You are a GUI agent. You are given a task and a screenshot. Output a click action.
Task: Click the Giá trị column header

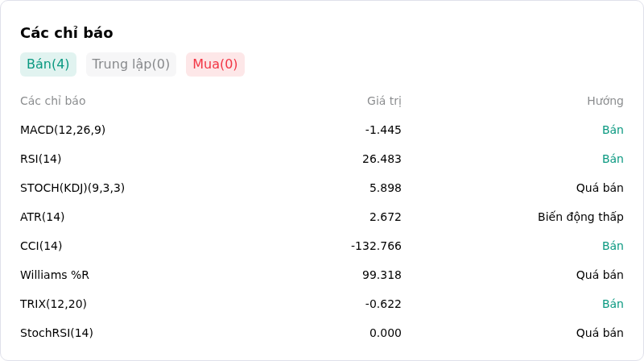[384, 102]
